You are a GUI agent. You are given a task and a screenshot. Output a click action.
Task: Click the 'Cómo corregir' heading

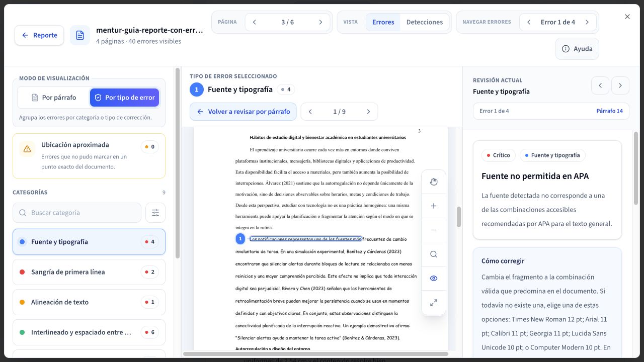coord(503,261)
